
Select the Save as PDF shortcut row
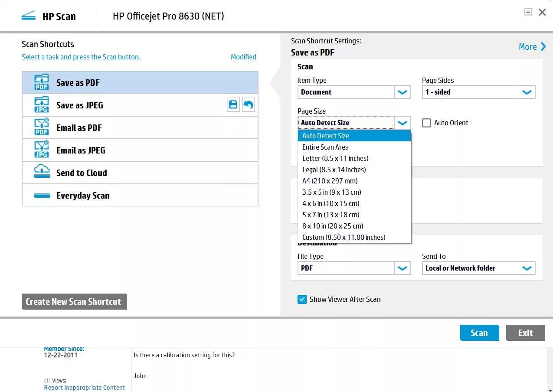(x=140, y=82)
